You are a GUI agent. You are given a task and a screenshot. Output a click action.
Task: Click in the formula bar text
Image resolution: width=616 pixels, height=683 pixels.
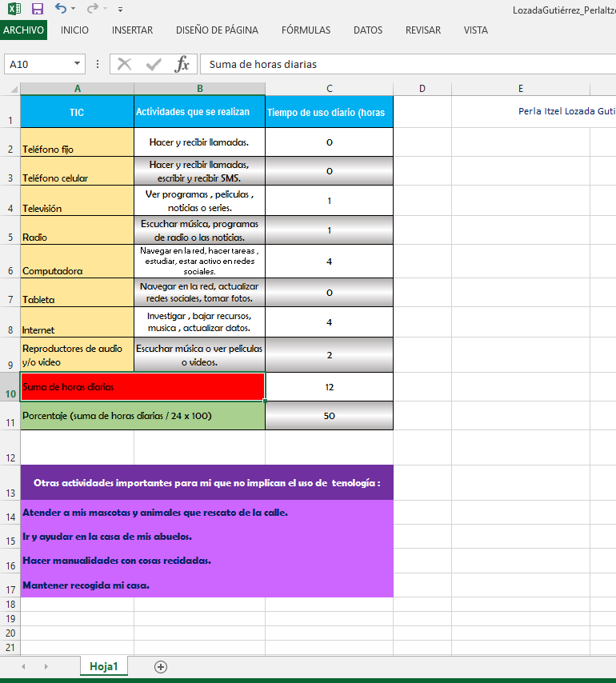pos(408,65)
